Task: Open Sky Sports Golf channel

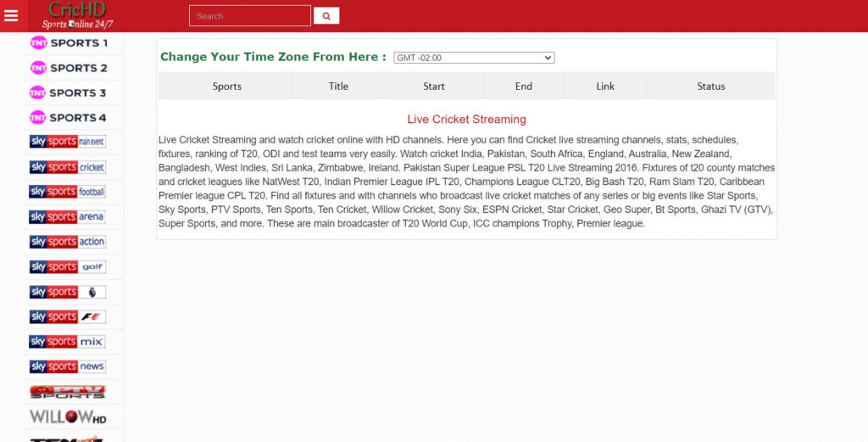Action: pyautogui.click(x=68, y=266)
